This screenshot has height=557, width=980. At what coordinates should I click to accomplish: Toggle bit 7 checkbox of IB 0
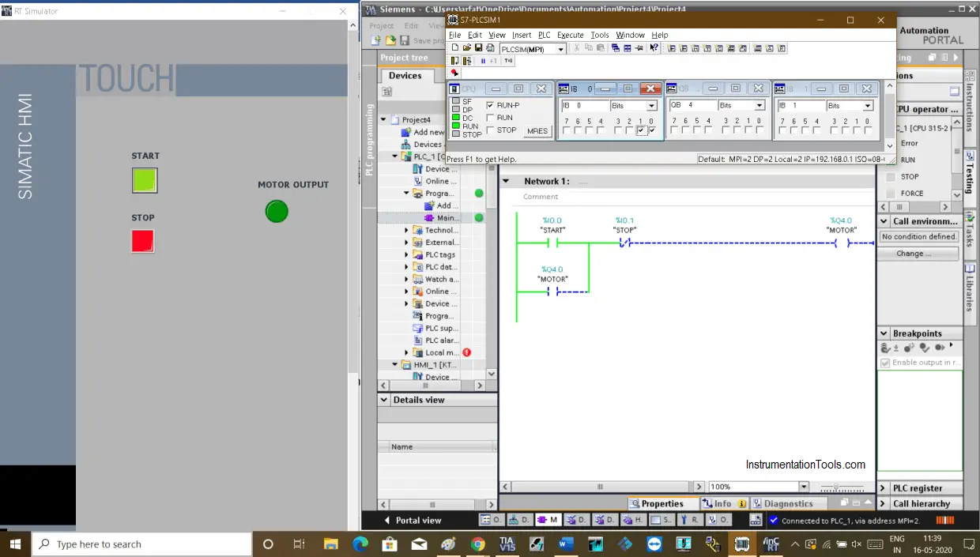pos(565,130)
